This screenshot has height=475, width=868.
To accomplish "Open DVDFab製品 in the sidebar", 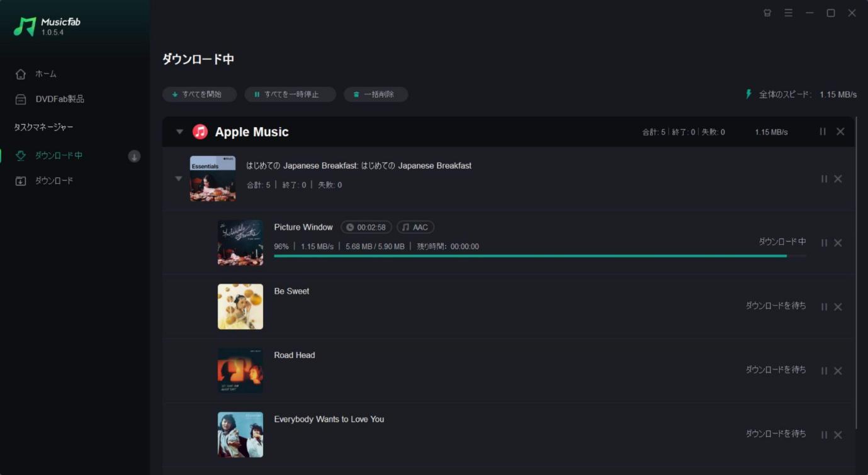I will click(50, 99).
